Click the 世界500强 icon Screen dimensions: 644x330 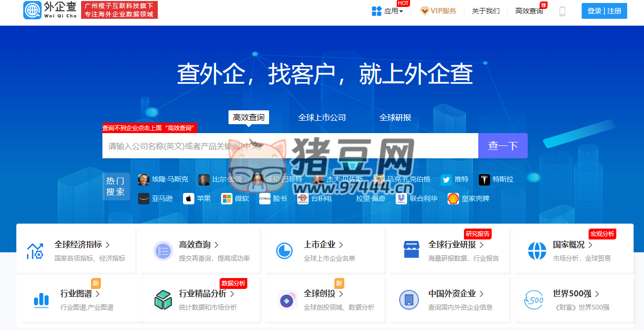click(534, 300)
